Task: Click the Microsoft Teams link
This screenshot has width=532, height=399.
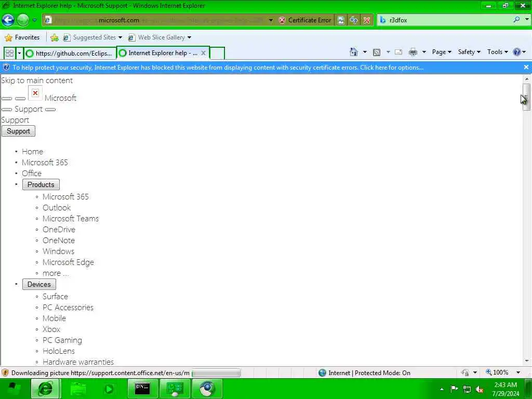Action: pyautogui.click(x=71, y=219)
